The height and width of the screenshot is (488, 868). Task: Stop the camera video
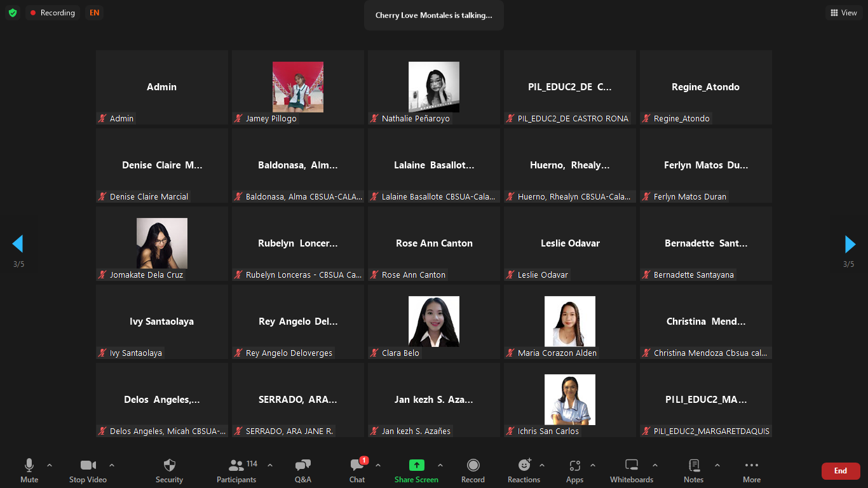coord(88,470)
